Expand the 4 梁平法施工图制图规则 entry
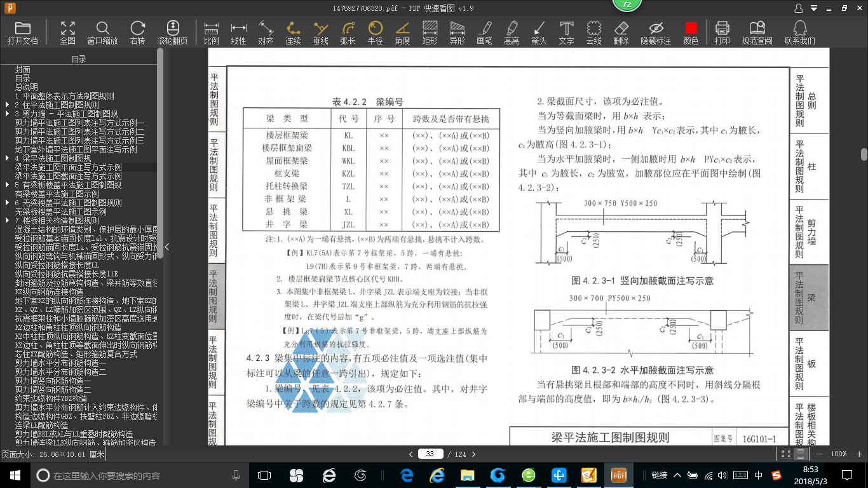868x488 pixels. (7, 159)
